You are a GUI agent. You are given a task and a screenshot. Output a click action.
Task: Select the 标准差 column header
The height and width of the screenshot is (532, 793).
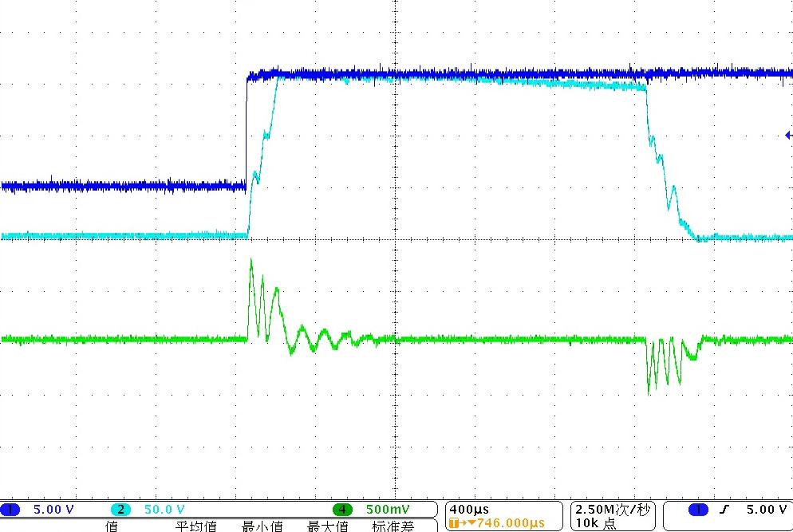click(x=393, y=526)
